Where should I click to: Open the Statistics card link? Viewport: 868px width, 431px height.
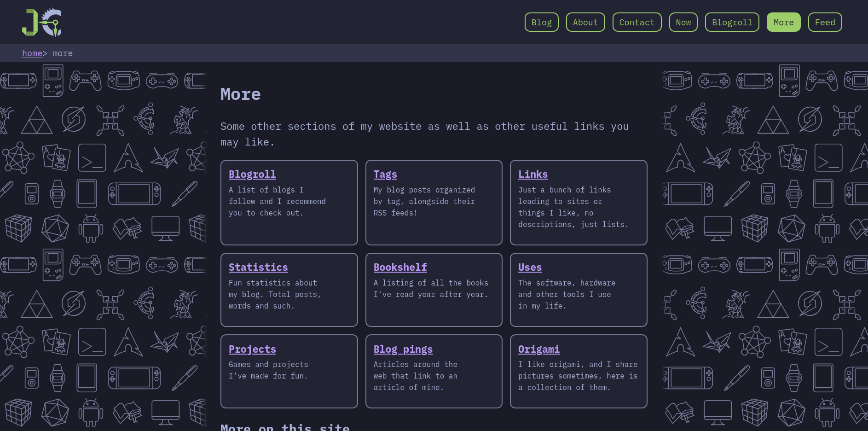[258, 268]
